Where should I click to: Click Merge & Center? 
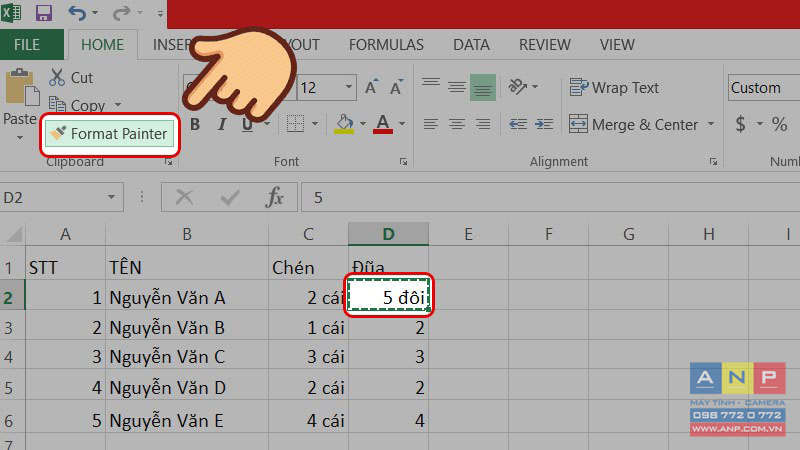[633, 124]
